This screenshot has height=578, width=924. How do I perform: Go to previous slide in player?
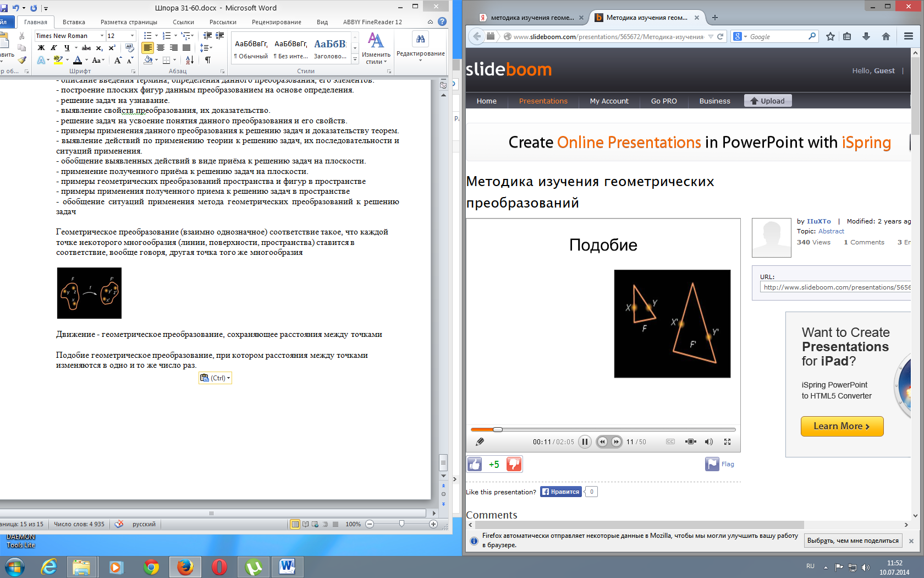coord(603,441)
